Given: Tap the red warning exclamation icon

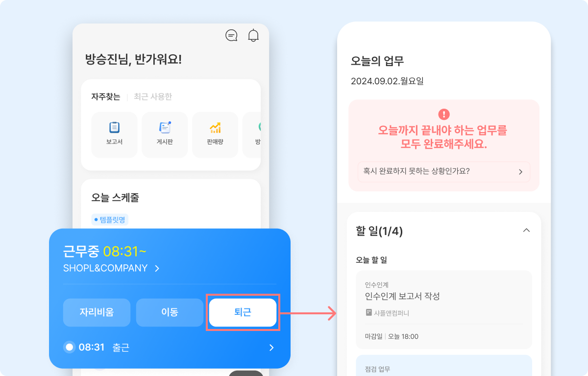Looking at the screenshot, I should point(444,115).
